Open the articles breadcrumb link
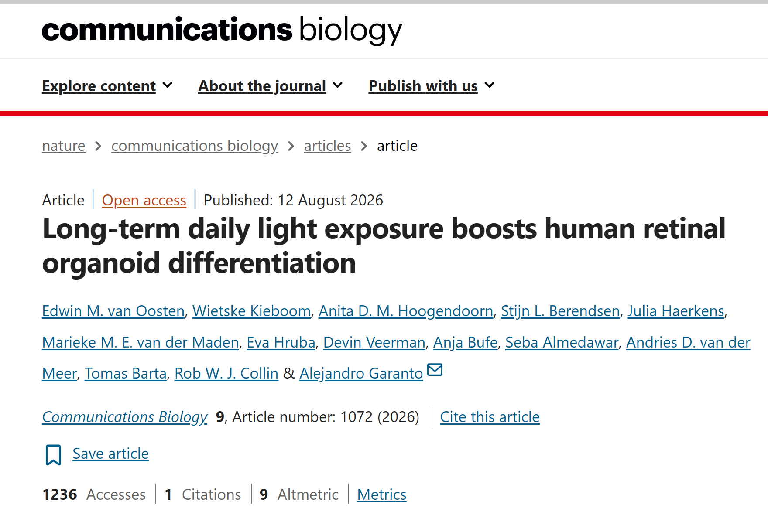768x532 pixels. point(327,146)
